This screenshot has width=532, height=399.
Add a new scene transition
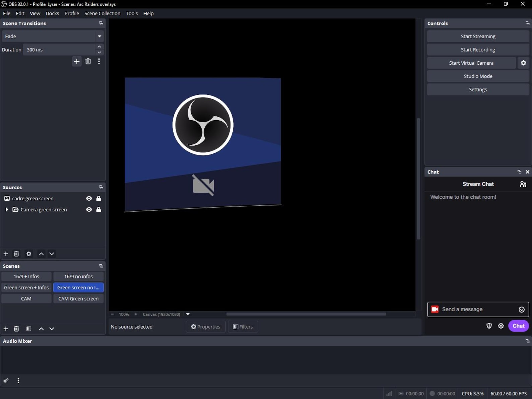click(x=77, y=61)
